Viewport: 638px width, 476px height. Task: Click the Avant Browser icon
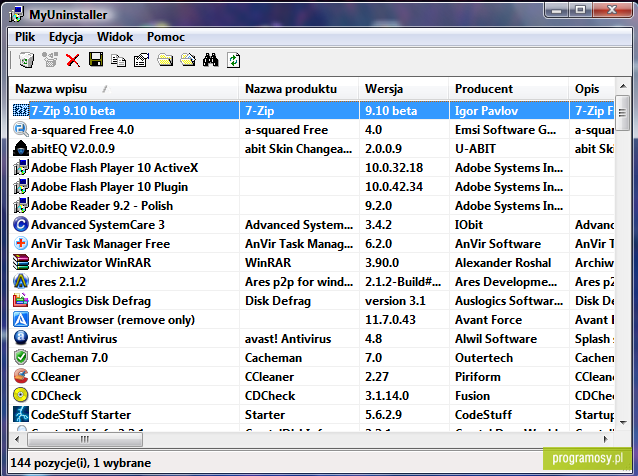[21, 319]
